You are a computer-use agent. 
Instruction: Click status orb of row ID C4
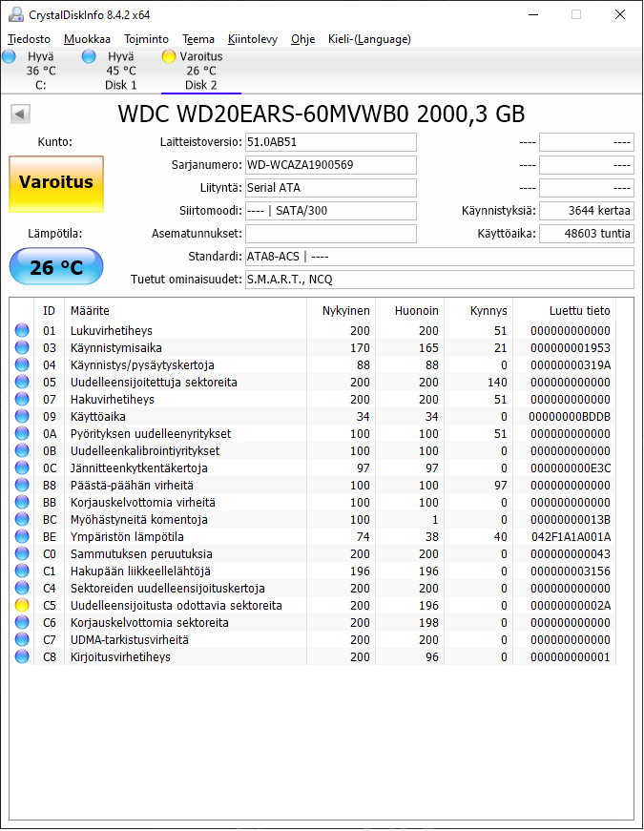22,588
